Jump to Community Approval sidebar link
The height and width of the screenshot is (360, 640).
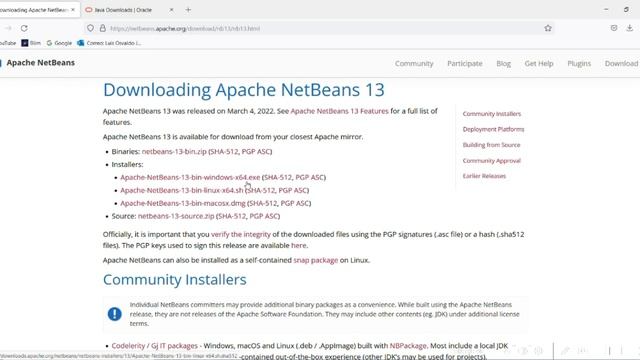(x=492, y=161)
